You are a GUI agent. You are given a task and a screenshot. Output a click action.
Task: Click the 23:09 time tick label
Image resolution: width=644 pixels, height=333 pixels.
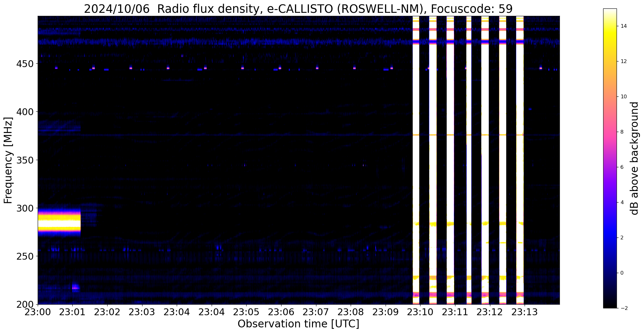[386, 312]
